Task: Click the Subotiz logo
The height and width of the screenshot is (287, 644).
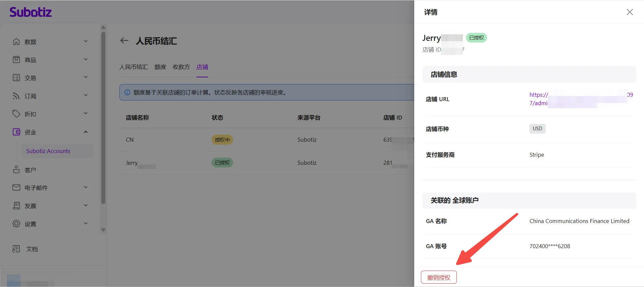Action: pyautogui.click(x=31, y=12)
